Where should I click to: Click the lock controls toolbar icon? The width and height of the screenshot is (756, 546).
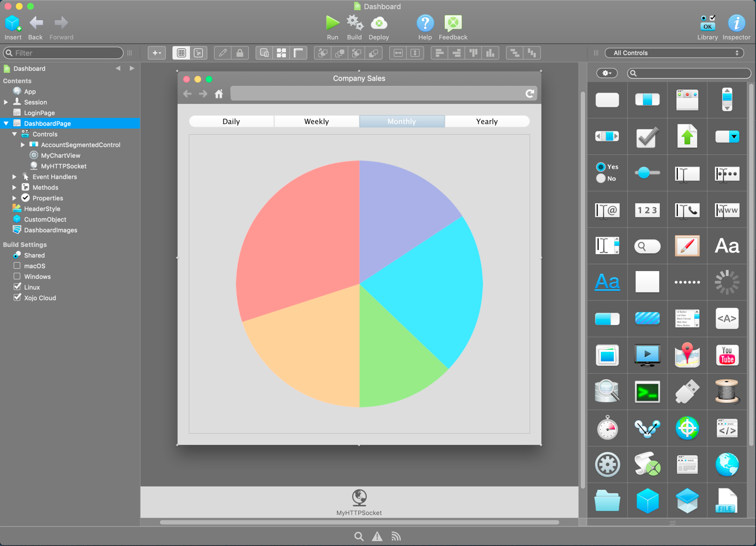point(240,53)
